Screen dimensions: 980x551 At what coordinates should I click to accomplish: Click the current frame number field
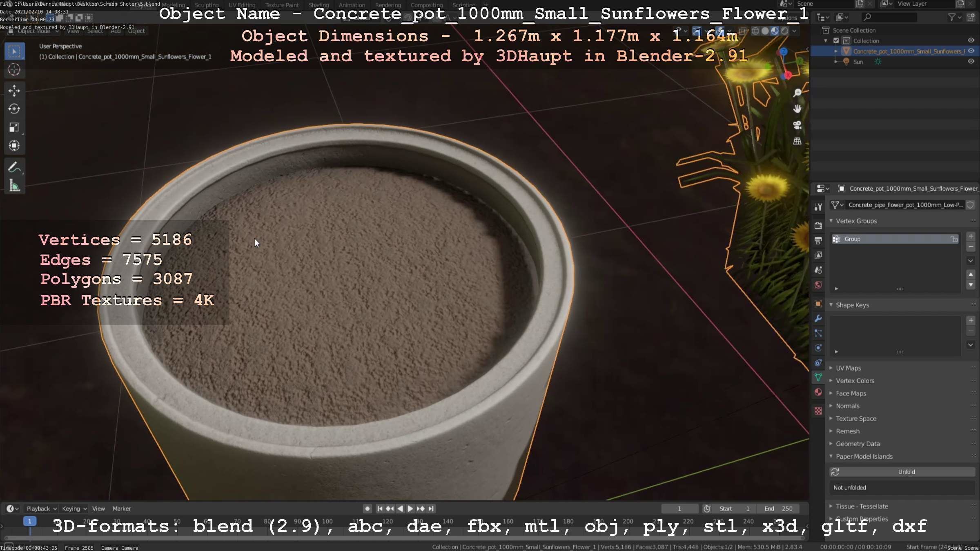click(679, 509)
